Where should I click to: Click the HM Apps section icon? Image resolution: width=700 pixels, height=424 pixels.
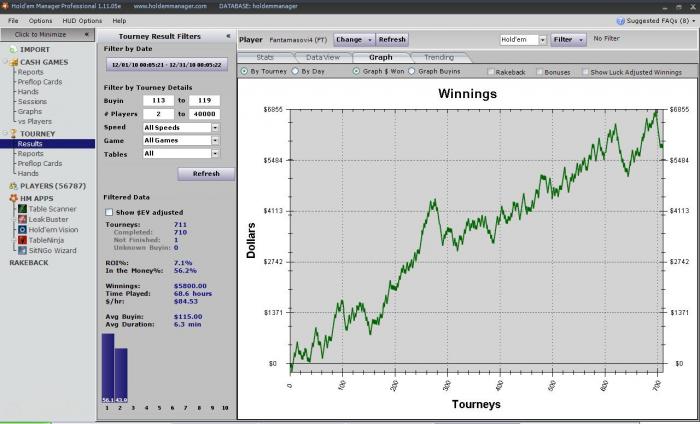coord(14,198)
